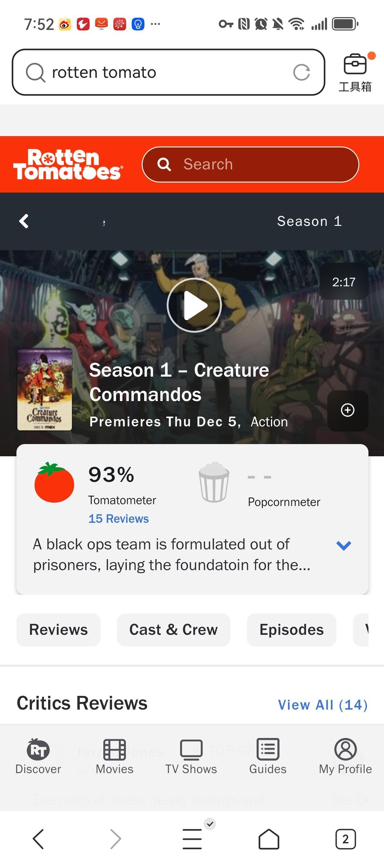384x868 pixels.
Task: Click the Rotten Tomatoes Search field
Action: coord(251,165)
